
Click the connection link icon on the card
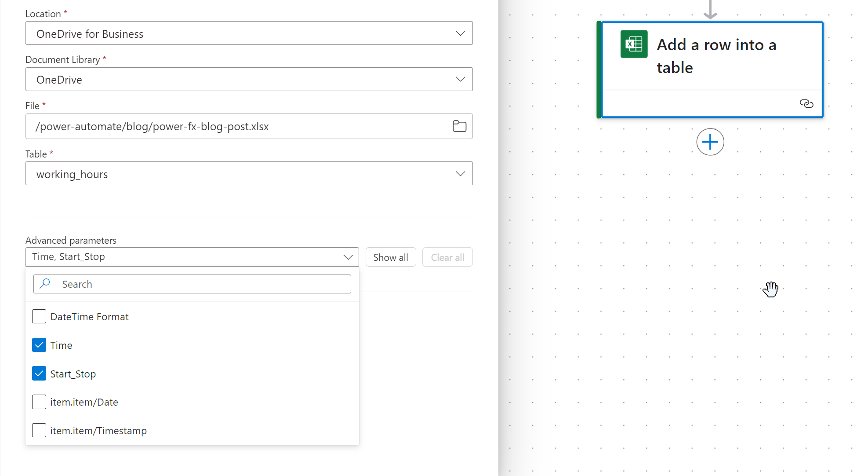click(x=806, y=104)
